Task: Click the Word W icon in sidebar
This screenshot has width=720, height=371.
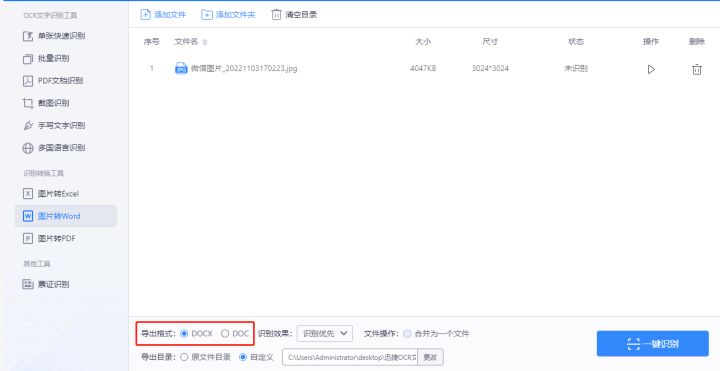Action: 28,216
